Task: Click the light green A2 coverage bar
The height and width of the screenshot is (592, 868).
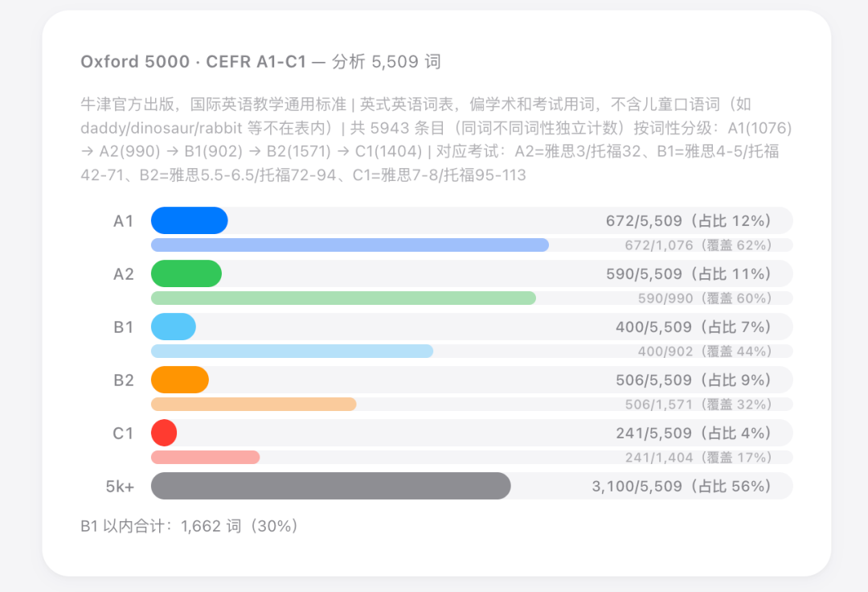Action: pos(343,298)
